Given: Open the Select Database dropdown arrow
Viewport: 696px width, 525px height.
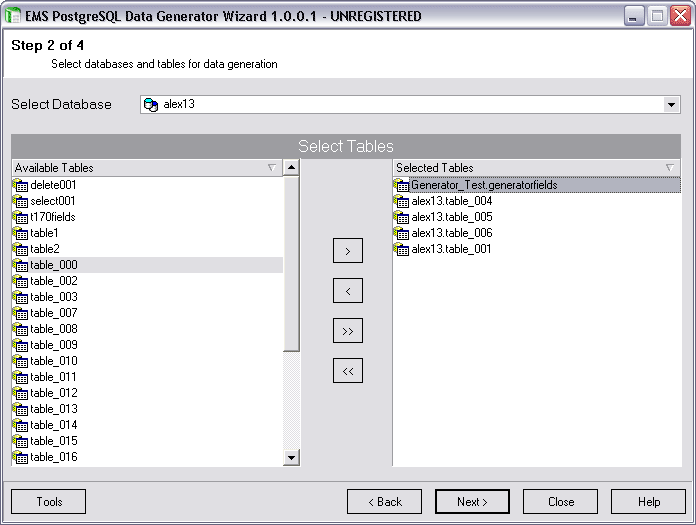Looking at the screenshot, I should coord(671,105).
